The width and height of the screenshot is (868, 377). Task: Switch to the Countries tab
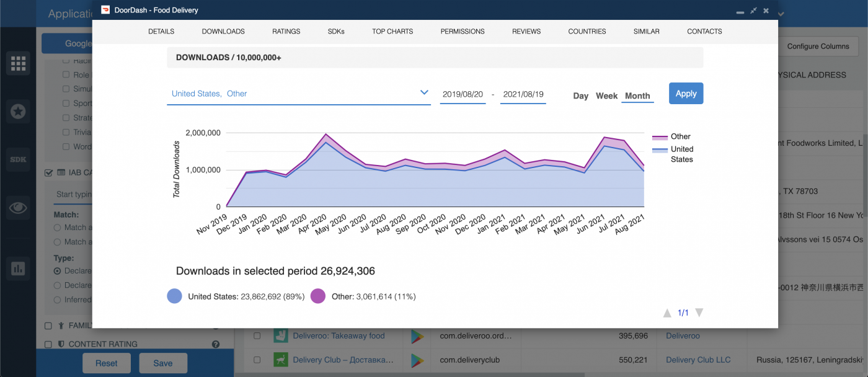pos(587,31)
